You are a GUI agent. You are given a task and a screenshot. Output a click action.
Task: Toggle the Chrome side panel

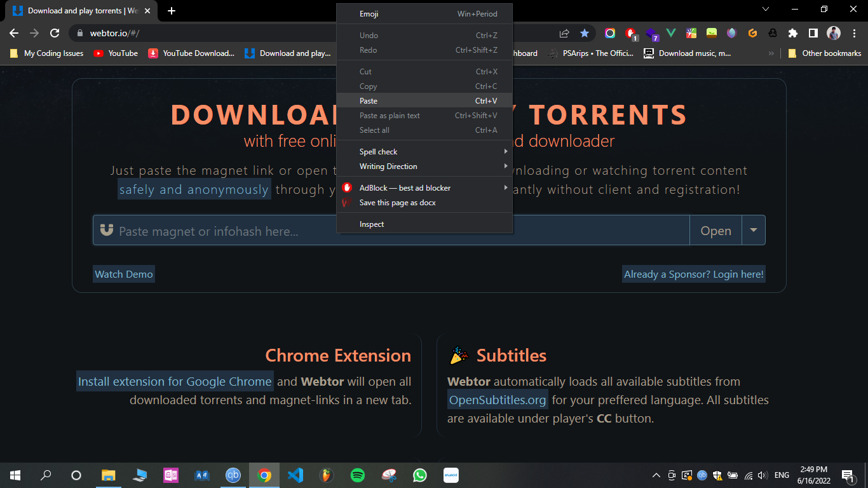click(x=813, y=33)
